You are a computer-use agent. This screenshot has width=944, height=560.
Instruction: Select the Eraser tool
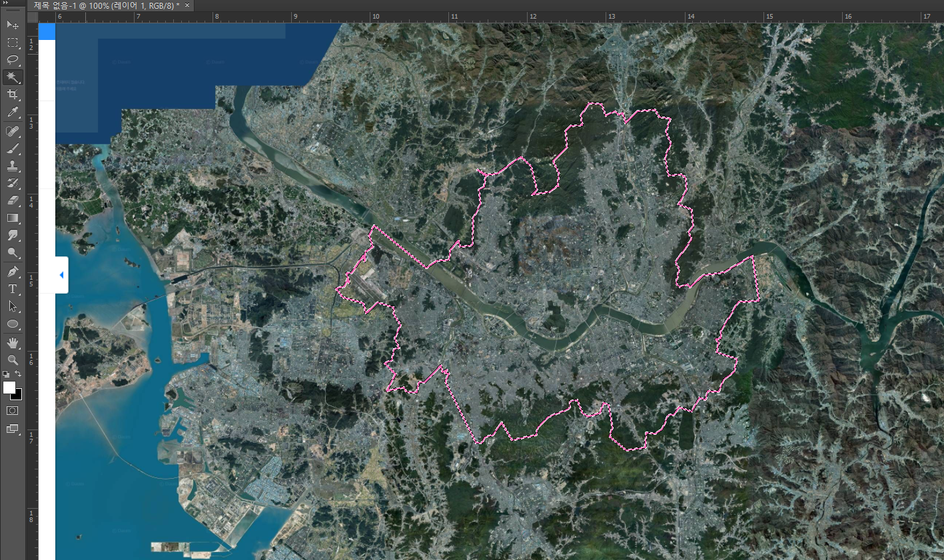13,200
